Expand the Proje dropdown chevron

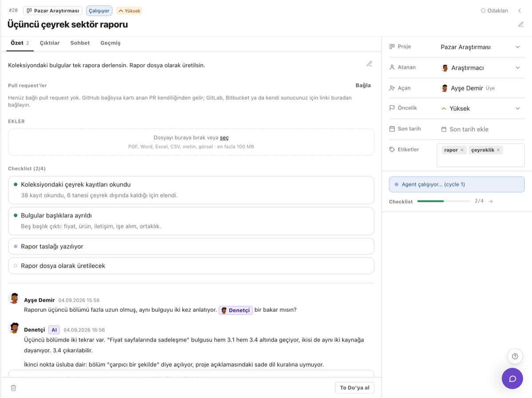517,47
